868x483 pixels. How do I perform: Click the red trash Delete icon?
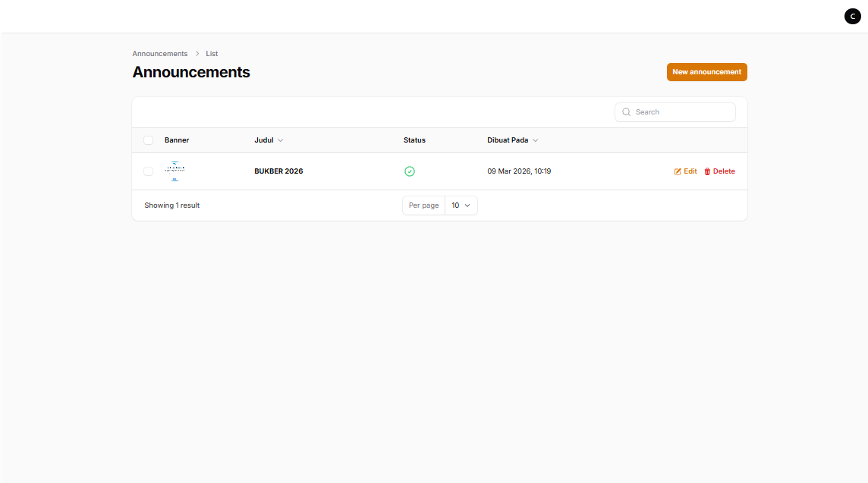tap(707, 171)
